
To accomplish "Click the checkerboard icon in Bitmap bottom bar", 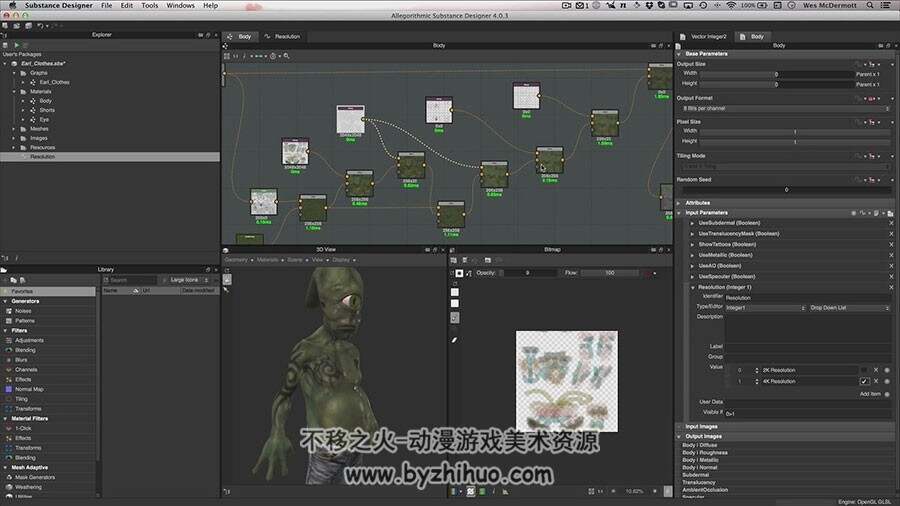I will [471, 492].
